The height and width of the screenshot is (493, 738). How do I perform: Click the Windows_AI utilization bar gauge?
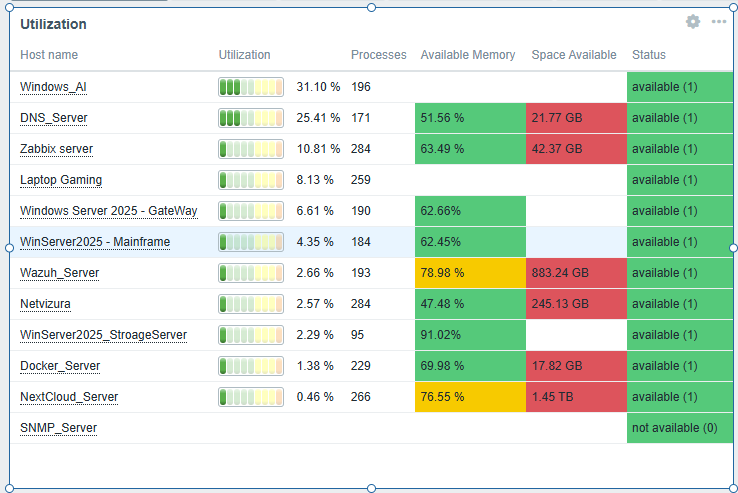tap(249, 87)
